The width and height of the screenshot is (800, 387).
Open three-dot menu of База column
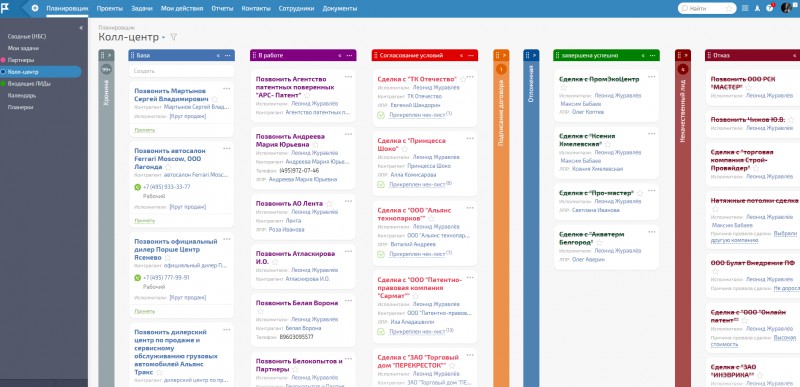(228, 55)
